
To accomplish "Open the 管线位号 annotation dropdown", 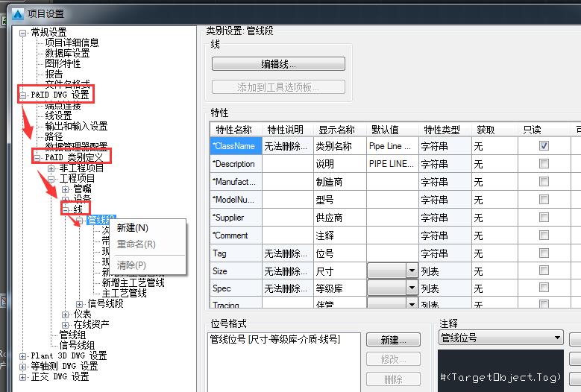I will click(500, 338).
